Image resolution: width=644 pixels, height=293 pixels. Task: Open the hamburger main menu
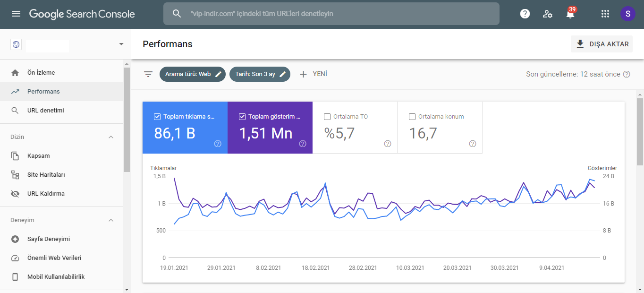pos(16,14)
